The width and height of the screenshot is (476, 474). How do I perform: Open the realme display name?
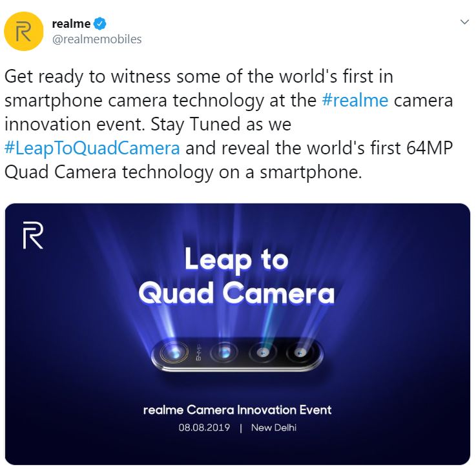coord(71,24)
